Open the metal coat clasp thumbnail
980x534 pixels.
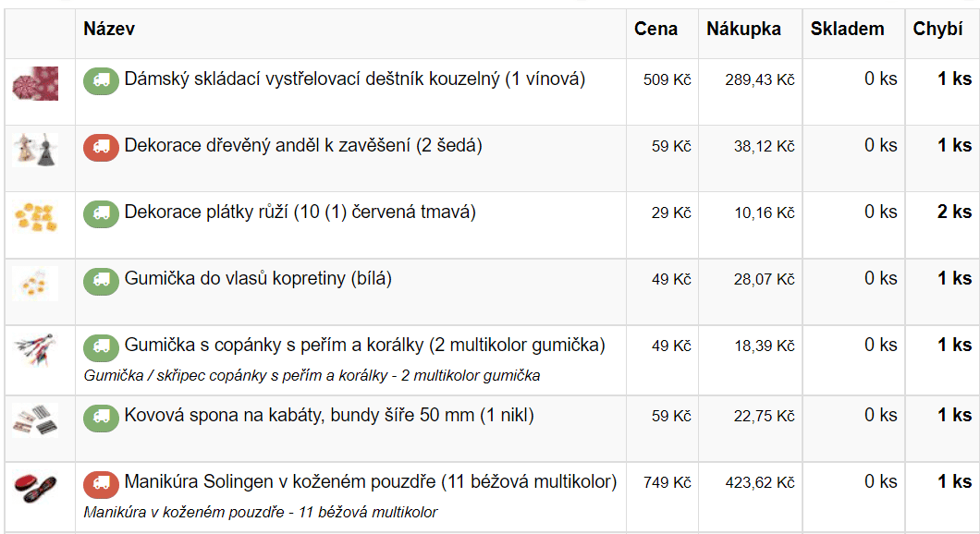[36, 419]
